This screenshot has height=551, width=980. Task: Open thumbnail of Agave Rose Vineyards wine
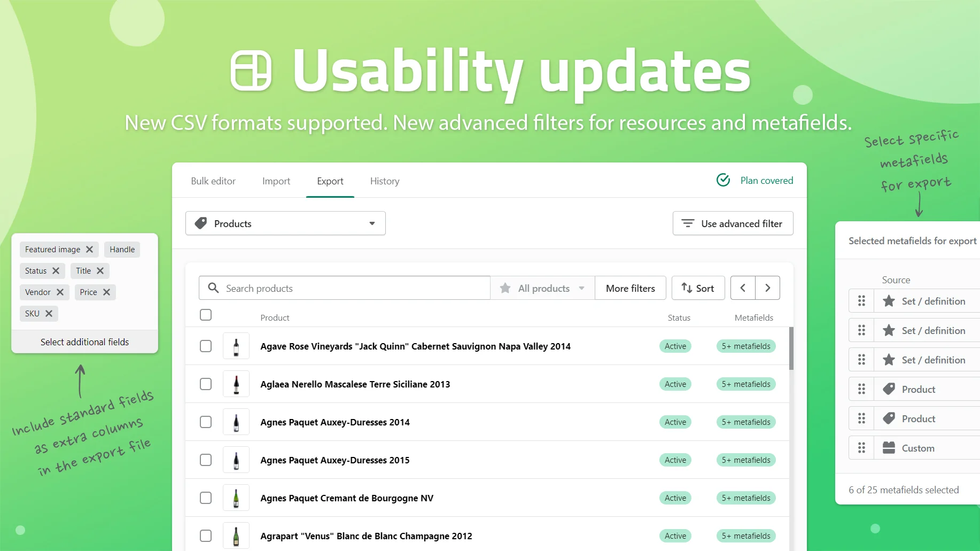pyautogui.click(x=236, y=346)
